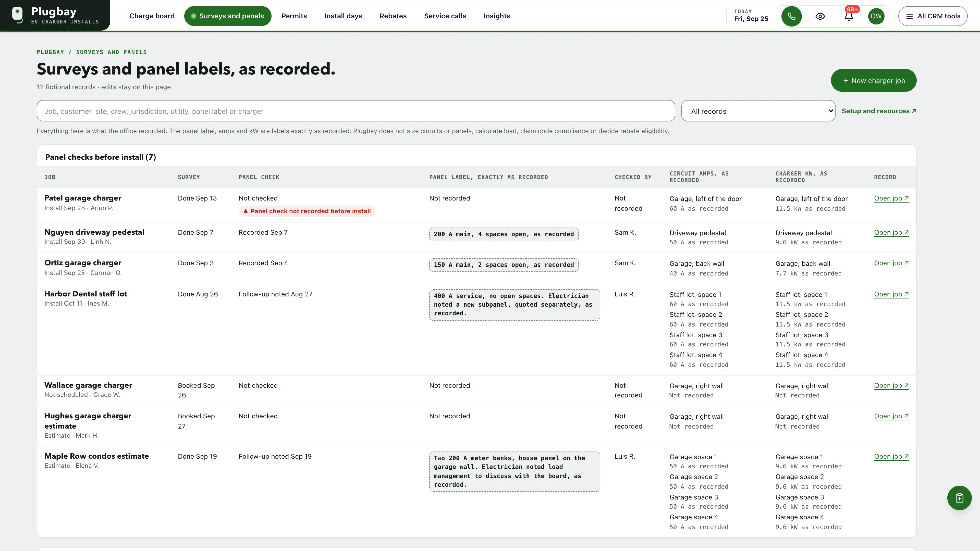The height and width of the screenshot is (551, 980).
Task: Open the OW user avatar
Action: (x=876, y=16)
